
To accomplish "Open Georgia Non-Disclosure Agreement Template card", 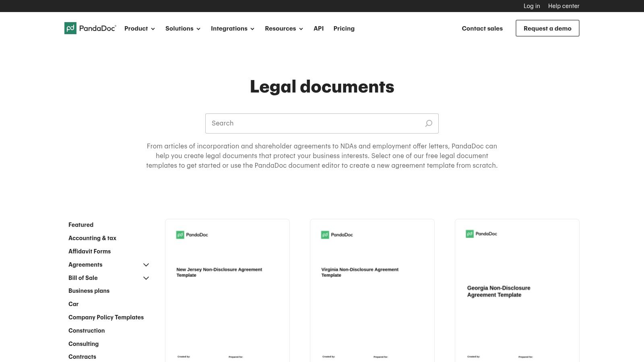I will (x=517, y=290).
